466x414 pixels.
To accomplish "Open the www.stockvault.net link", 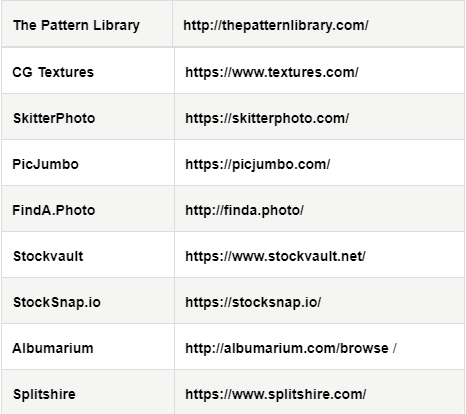I will [x=275, y=256].
